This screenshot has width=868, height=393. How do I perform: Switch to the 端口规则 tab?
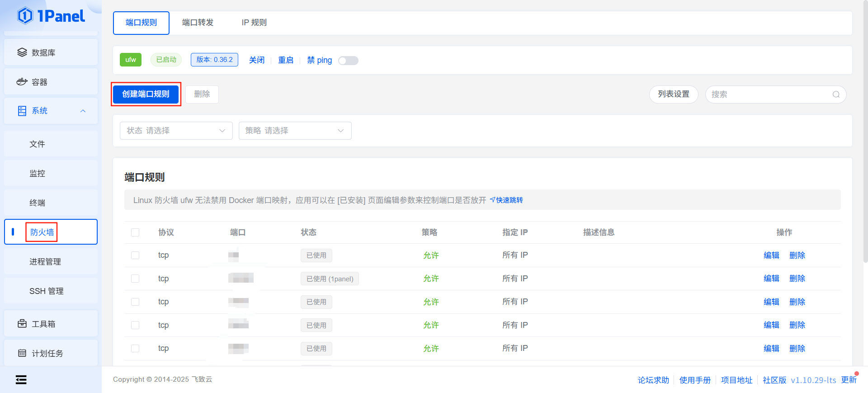coord(141,23)
